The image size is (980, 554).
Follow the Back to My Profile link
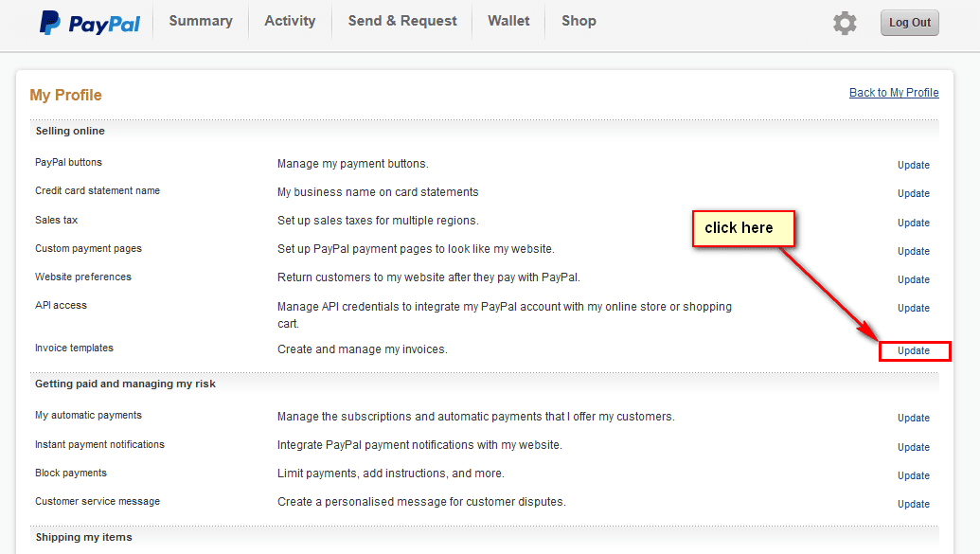click(894, 93)
